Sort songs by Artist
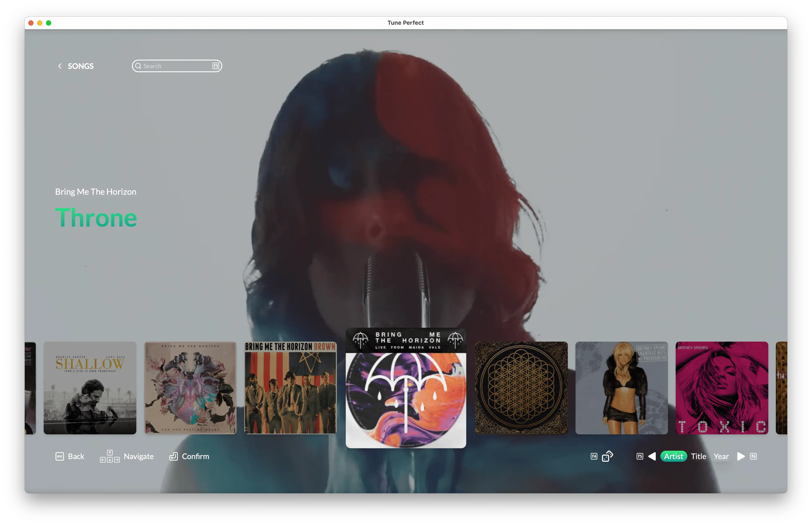This screenshot has width=812, height=526. tap(673, 456)
